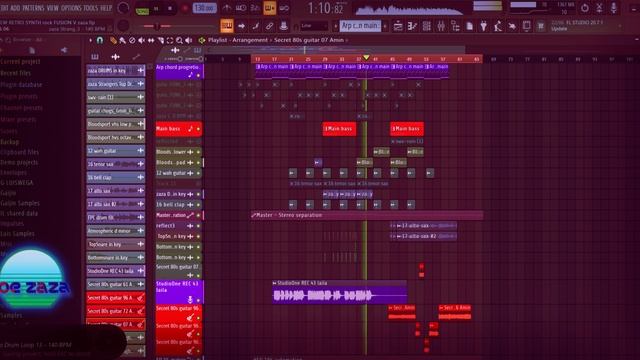Mute the Main bass track
This screenshot has width=640, height=360.
coord(198,129)
